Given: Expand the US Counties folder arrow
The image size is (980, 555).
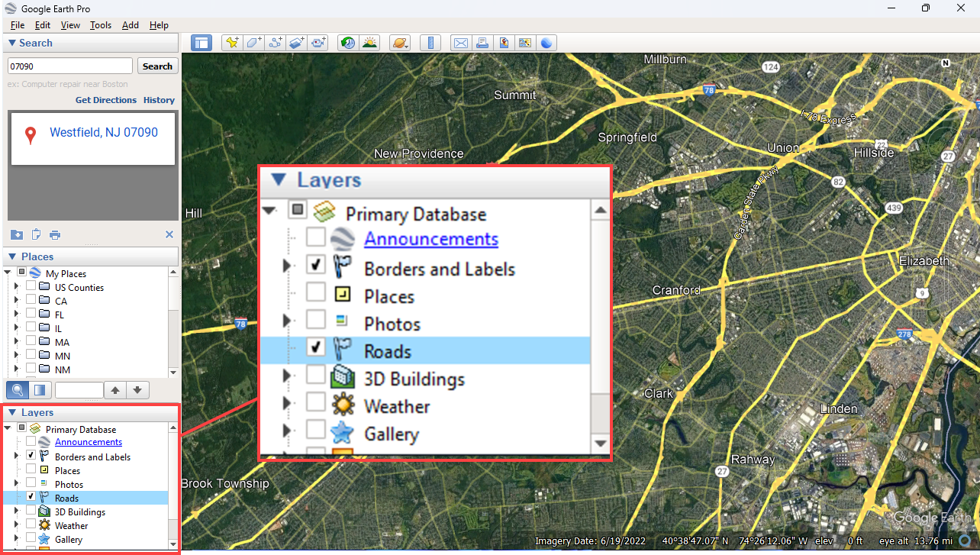Looking at the screenshot, I should [16, 287].
